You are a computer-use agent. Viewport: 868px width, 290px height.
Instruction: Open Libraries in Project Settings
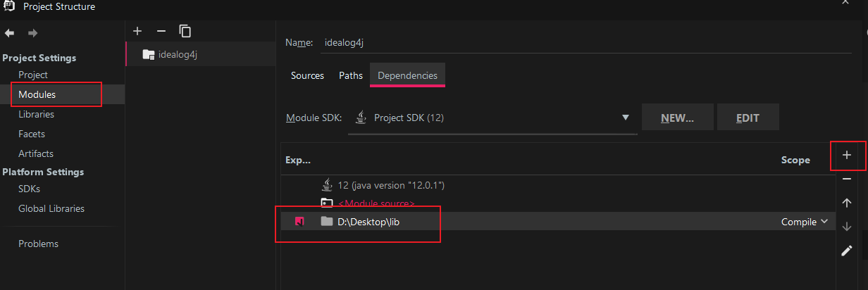coord(36,114)
